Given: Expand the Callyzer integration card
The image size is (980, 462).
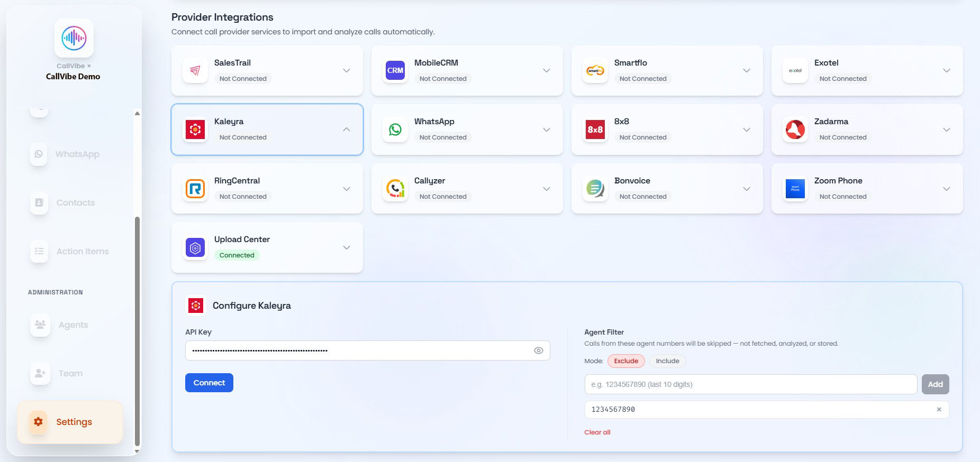Looking at the screenshot, I should tap(547, 189).
